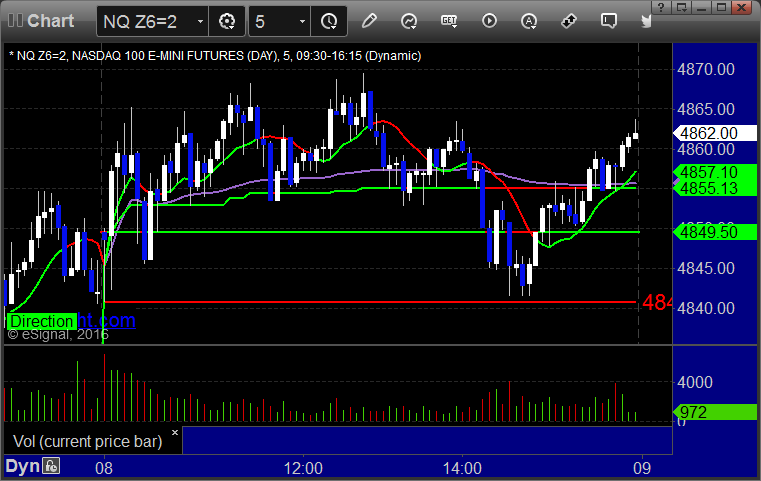Image resolution: width=761 pixels, height=481 pixels.
Task: Click the 4862.00 current price marker
Action: [x=714, y=133]
